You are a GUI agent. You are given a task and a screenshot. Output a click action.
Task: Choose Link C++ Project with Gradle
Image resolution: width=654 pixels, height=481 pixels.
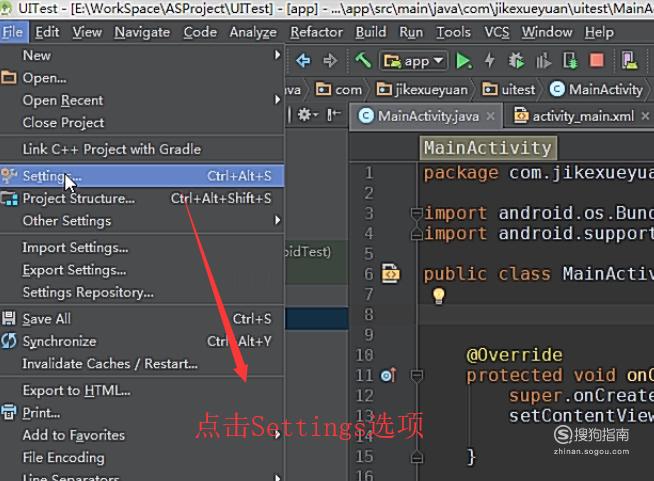pyautogui.click(x=142, y=149)
